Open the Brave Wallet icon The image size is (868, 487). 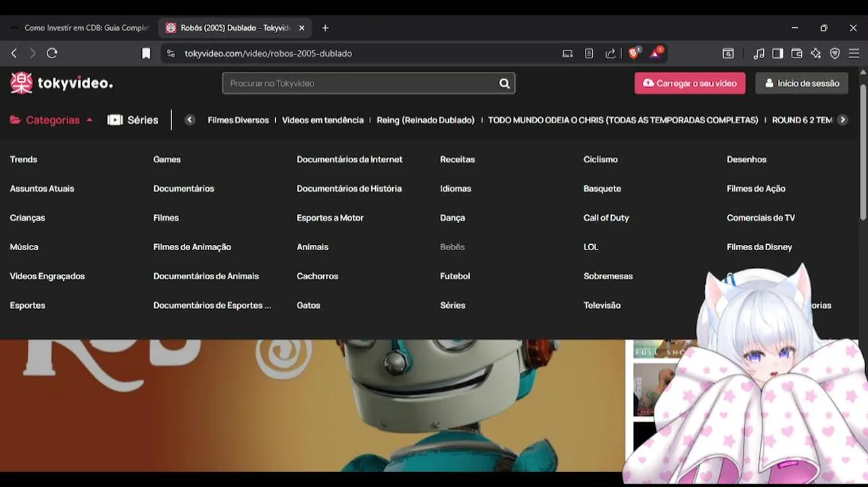(x=797, y=53)
